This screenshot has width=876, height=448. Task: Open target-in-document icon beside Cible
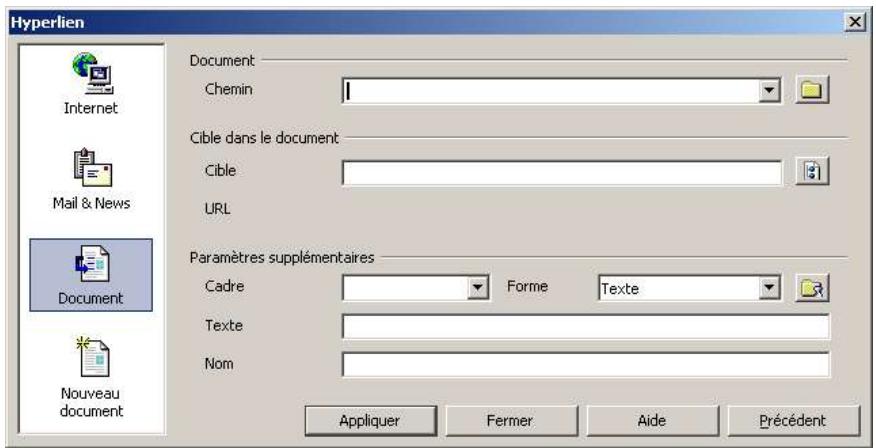pos(812,171)
